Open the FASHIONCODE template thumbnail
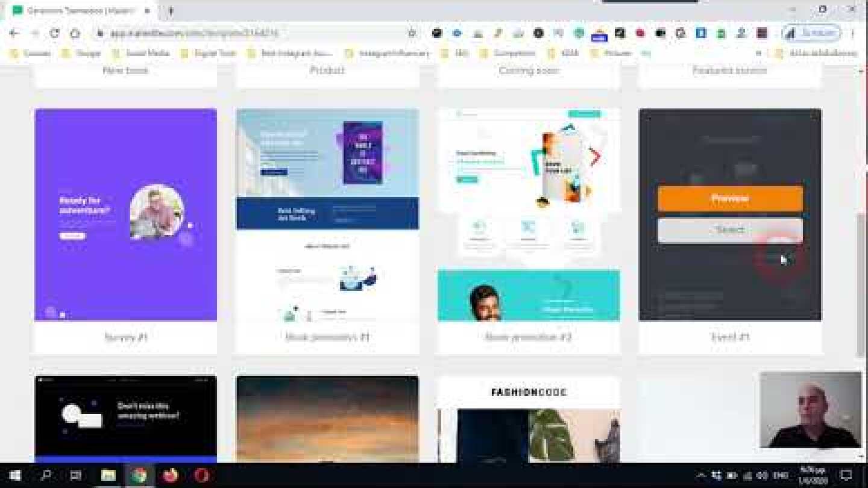The image size is (868, 488). click(529, 419)
